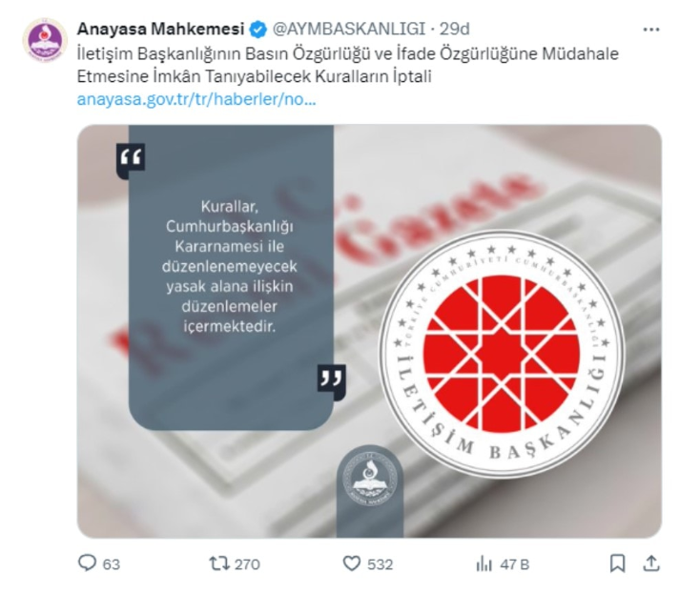This screenshot has height=594, width=700.
Task: Open the anayasa.gov.tr news link
Action: coord(196,99)
